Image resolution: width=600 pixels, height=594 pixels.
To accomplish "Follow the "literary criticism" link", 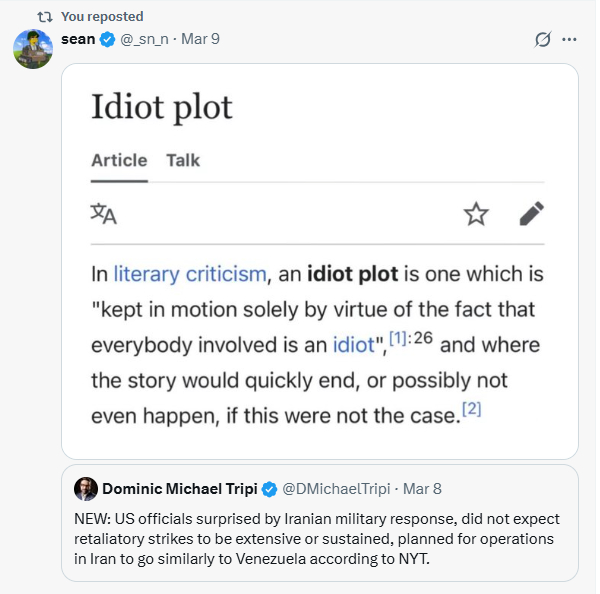I will (x=190, y=274).
